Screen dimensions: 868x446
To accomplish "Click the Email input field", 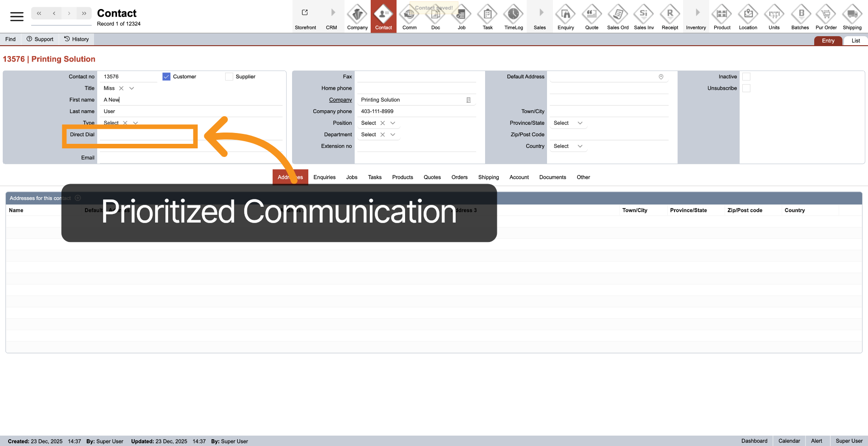I will 190,158.
